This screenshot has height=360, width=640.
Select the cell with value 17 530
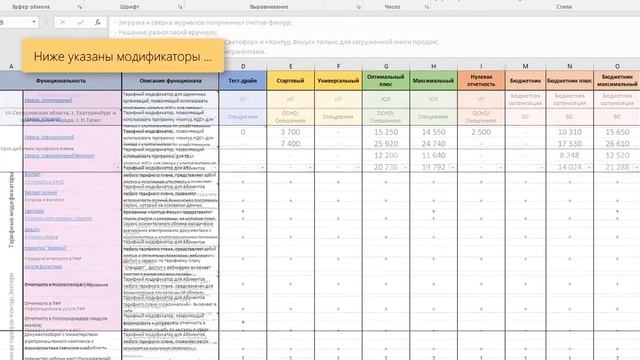pyautogui.click(x=569, y=144)
